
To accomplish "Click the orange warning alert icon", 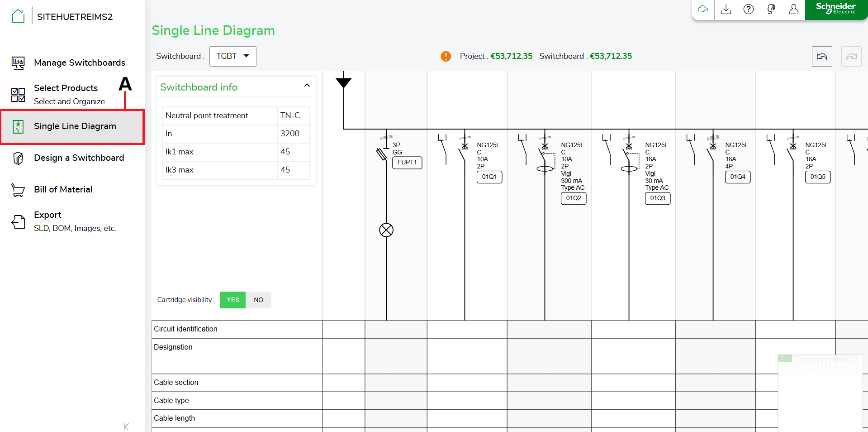I will 446,56.
